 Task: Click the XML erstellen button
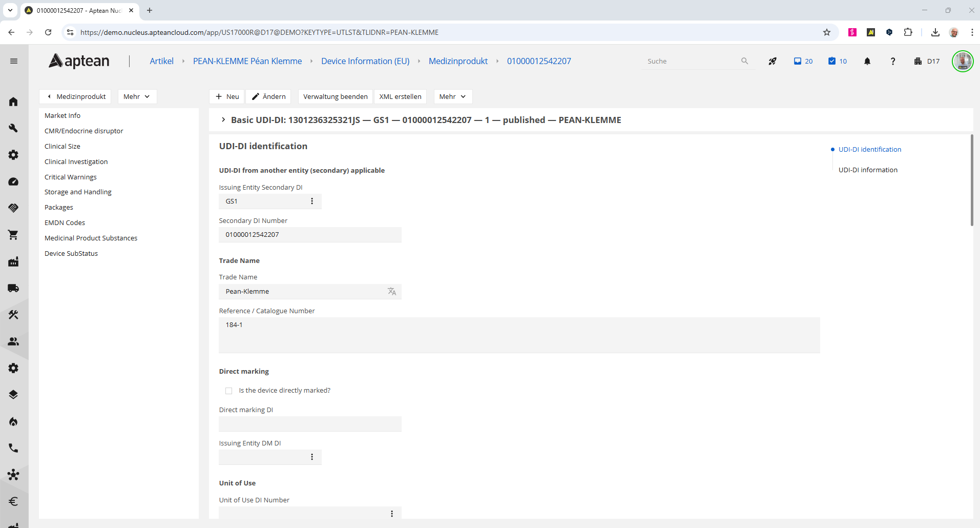pos(400,96)
